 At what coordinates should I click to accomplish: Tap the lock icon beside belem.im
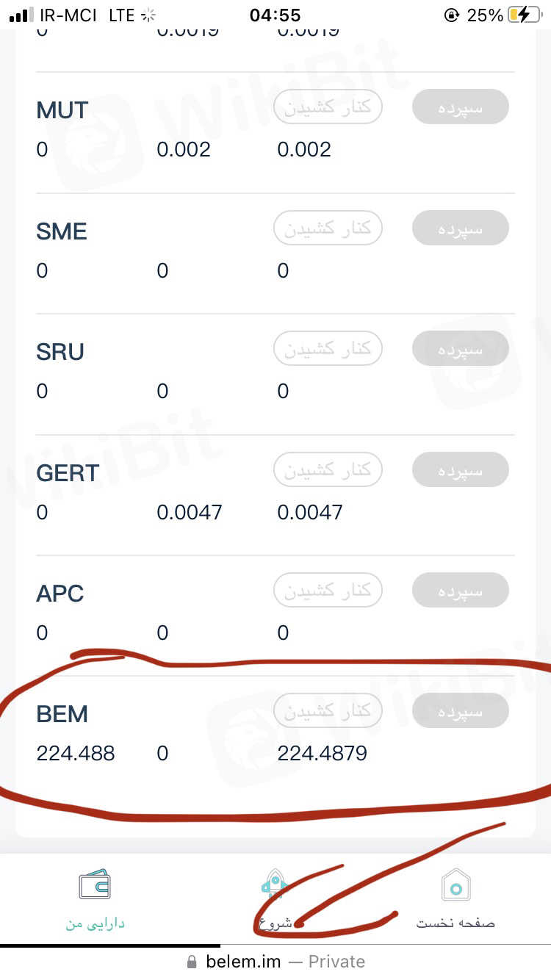click(192, 962)
